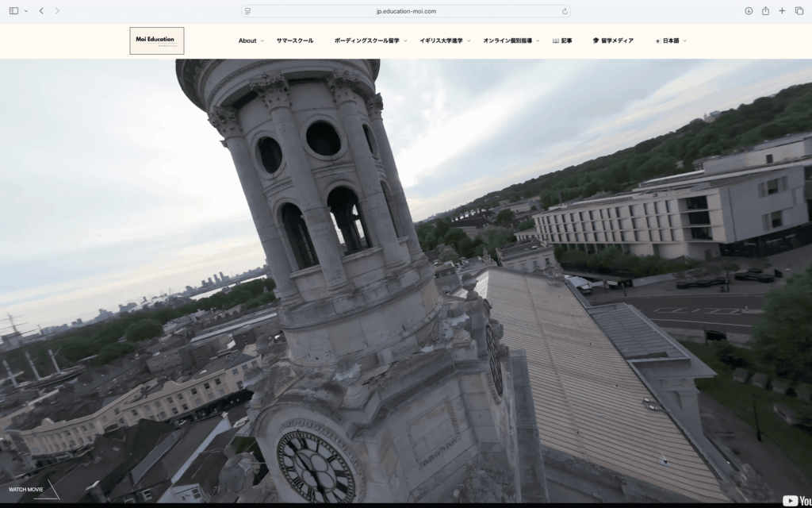Add a new tab with plus icon
This screenshot has height=508, width=812.
782,11
